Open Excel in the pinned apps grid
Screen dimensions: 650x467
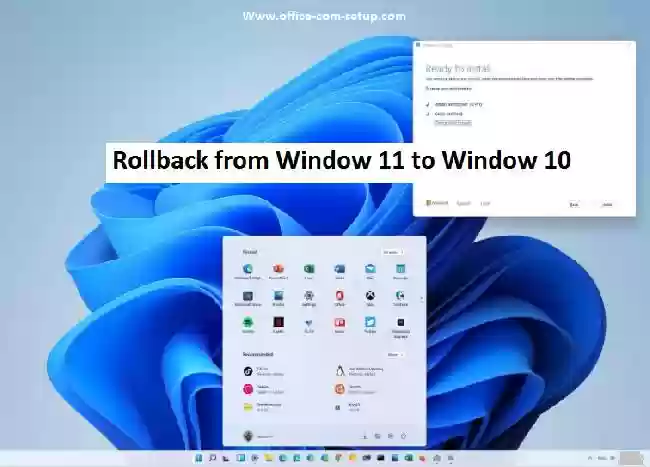click(x=309, y=269)
